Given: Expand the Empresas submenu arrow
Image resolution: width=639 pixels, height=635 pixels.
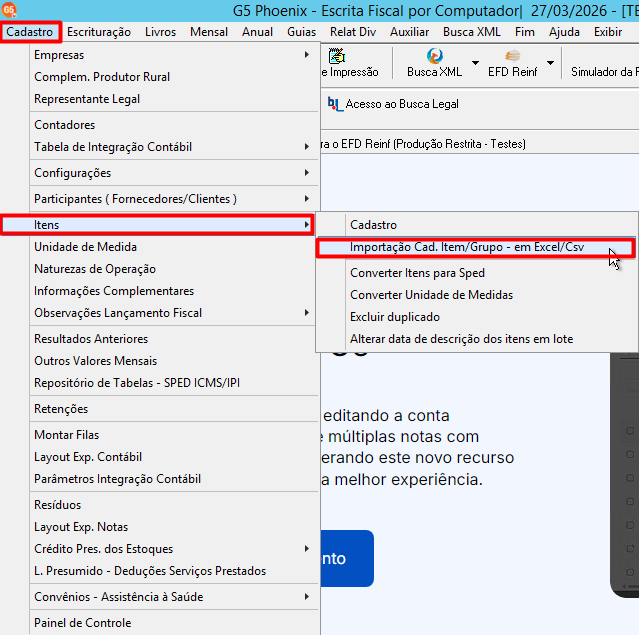Looking at the screenshot, I should (306, 55).
